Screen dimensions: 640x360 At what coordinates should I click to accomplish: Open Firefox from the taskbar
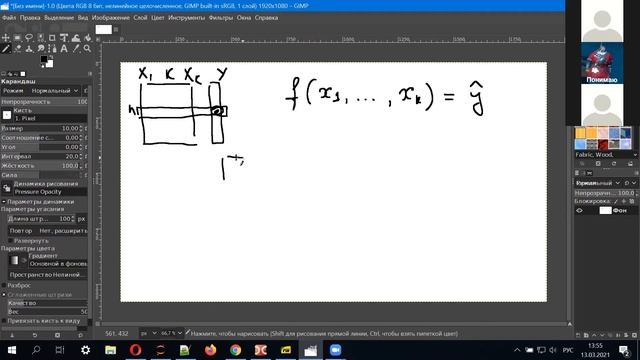[211, 350]
